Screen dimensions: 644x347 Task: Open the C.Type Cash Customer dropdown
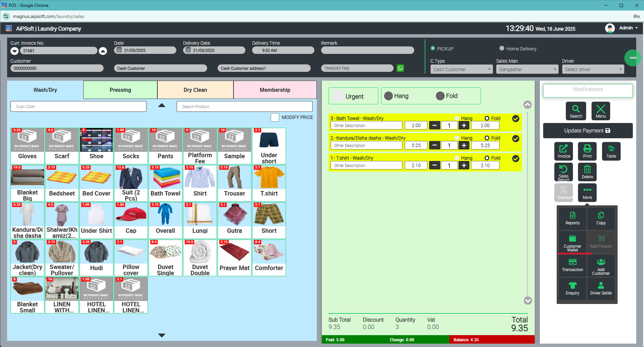461,69
